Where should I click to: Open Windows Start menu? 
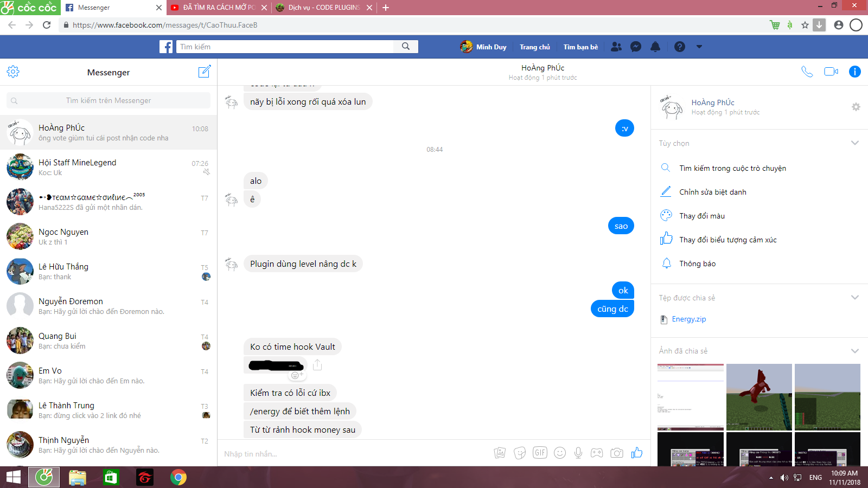click(13, 477)
